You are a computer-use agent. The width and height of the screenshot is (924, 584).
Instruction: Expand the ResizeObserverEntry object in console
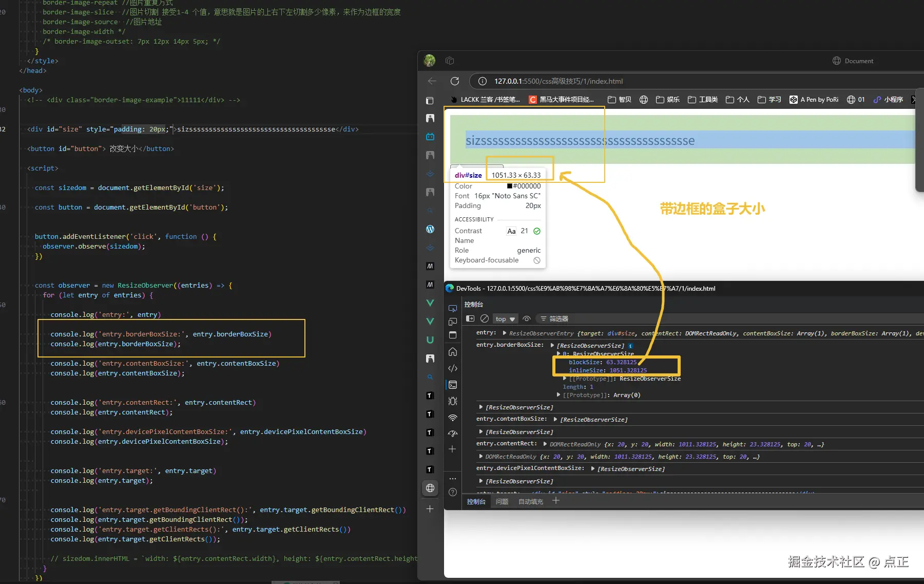tap(505, 333)
